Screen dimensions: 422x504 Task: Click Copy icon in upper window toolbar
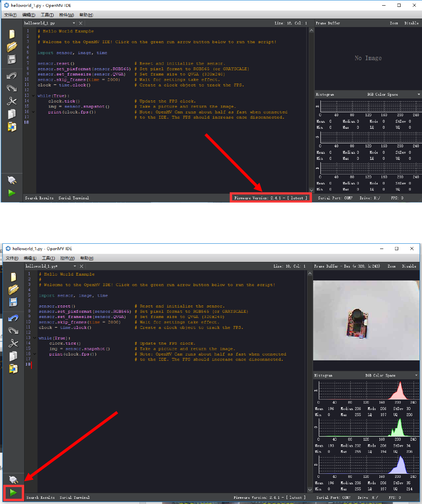coord(12,114)
